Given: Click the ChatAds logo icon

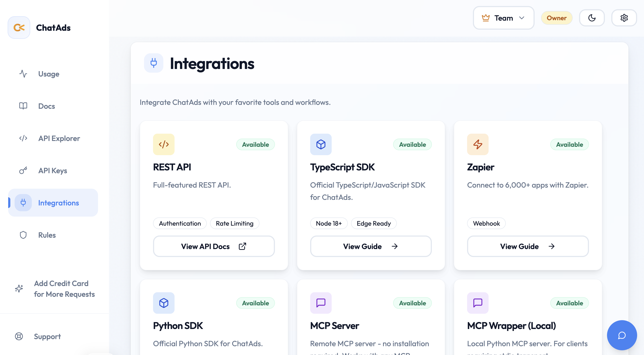Looking at the screenshot, I should [19, 28].
